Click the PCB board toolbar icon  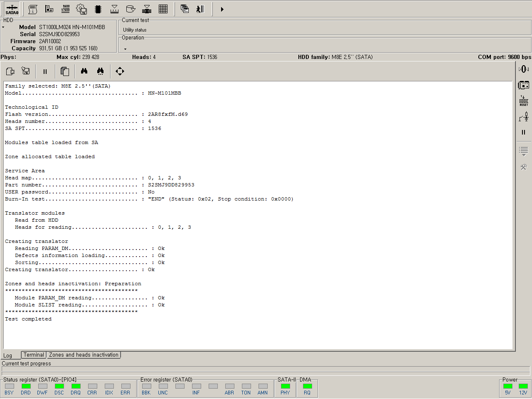tap(49, 9)
